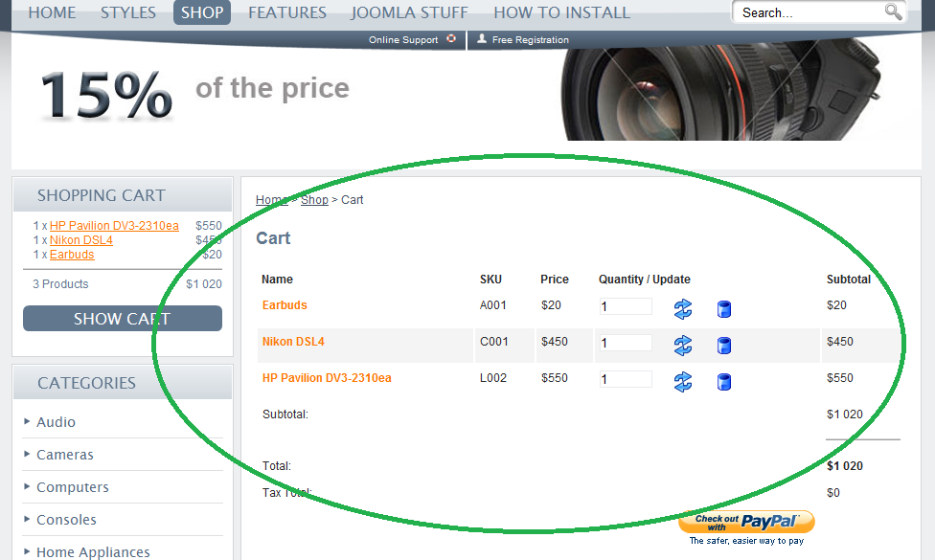This screenshot has height=560, width=935.
Task: Click the SKU text C001
Action: click(x=493, y=342)
